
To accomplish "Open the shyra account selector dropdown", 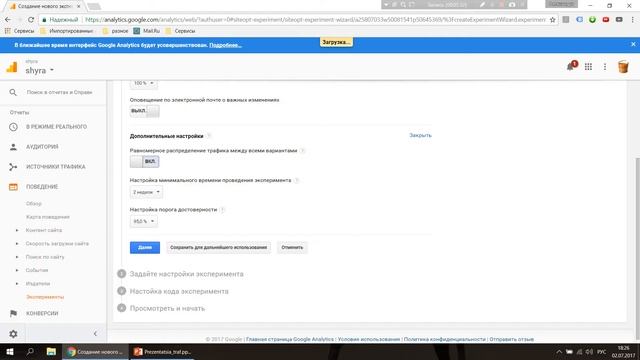I will [40, 71].
